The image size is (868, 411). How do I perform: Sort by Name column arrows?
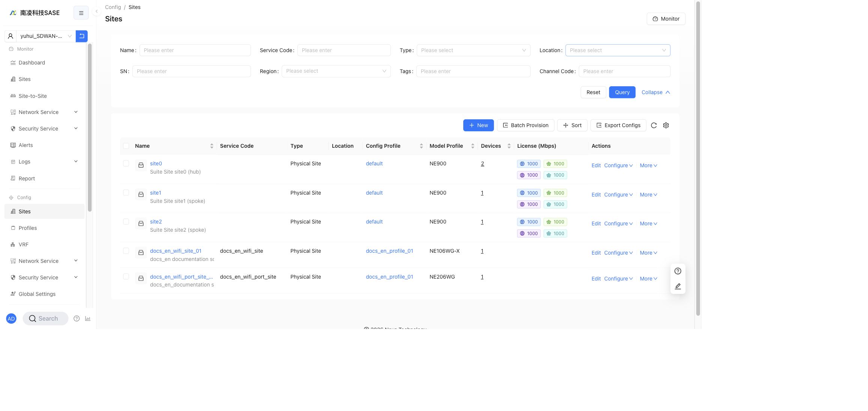click(x=212, y=146)
